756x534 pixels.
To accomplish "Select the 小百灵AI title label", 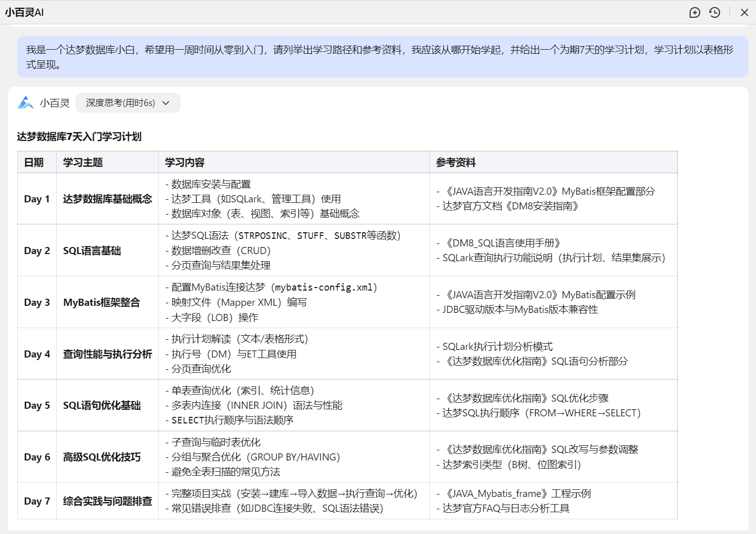I will click(24, 12).
